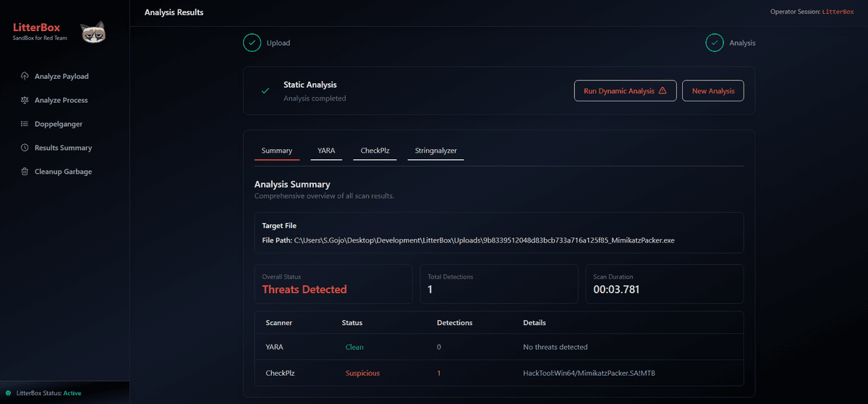This screenshot has height=404, width=868.
Task: Click the Total Detections value 1
Action: tap(430, 290)
